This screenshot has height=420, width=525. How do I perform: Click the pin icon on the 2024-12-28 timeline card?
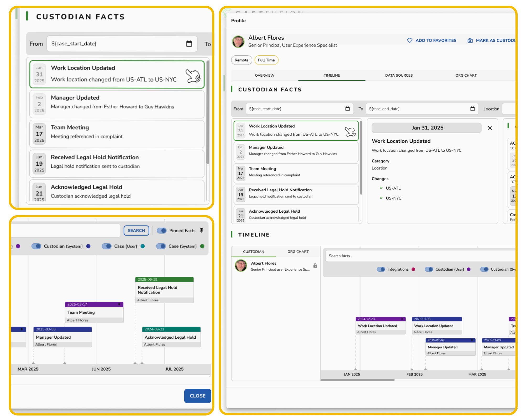402,319
